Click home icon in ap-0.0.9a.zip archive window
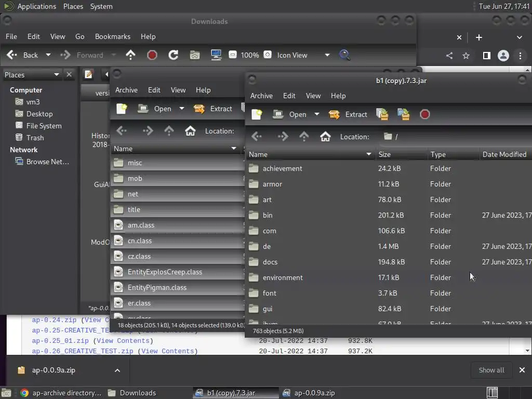Viewport: 532px width, 399px height. pos(190,131)
